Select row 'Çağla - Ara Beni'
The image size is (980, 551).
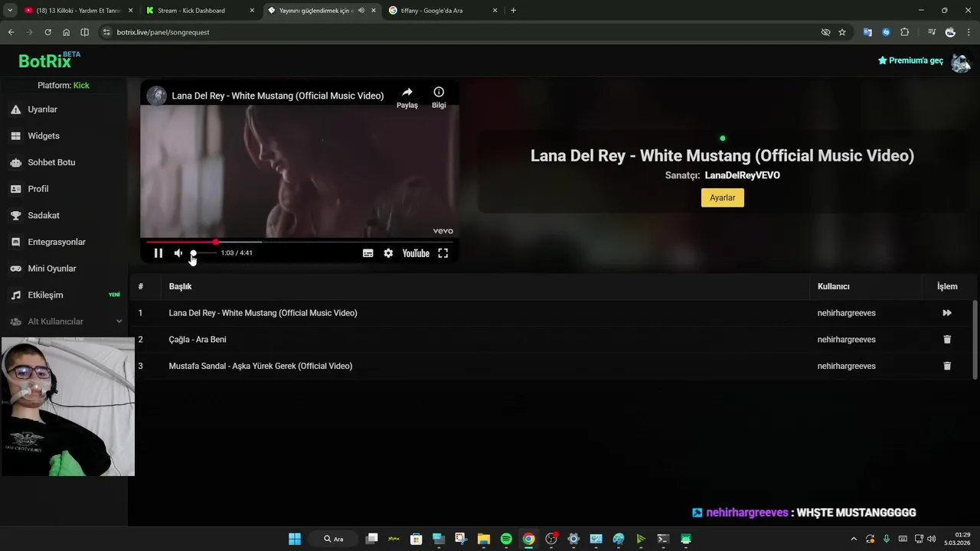click(551, 340)
